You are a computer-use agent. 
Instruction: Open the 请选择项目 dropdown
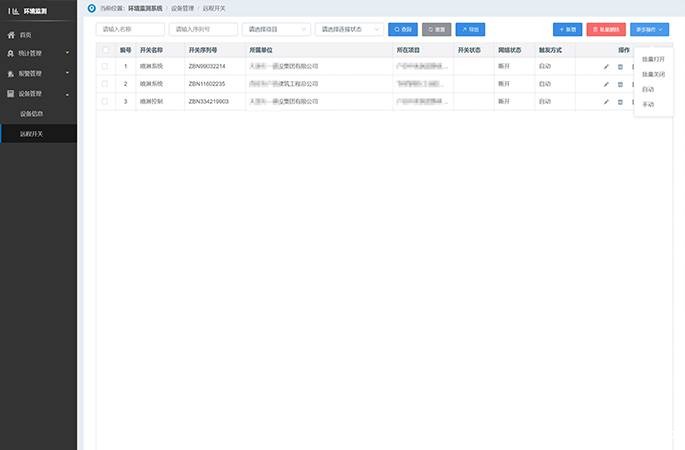point(274,30)
